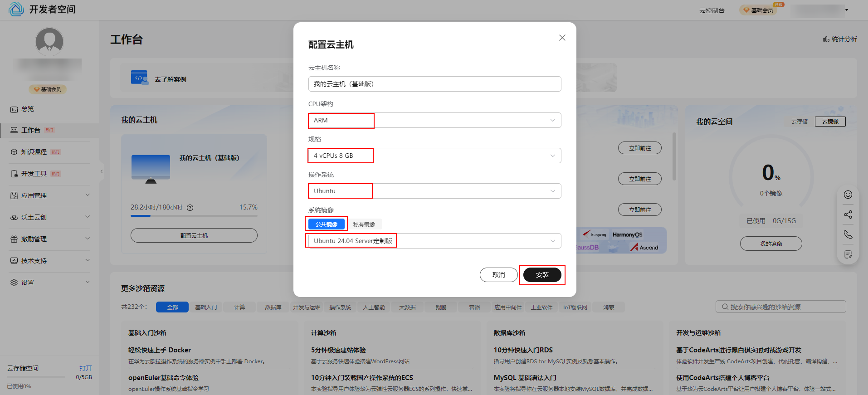Click the 安装 button in the dialog
The image size is (868, 395).
(542, 275)
